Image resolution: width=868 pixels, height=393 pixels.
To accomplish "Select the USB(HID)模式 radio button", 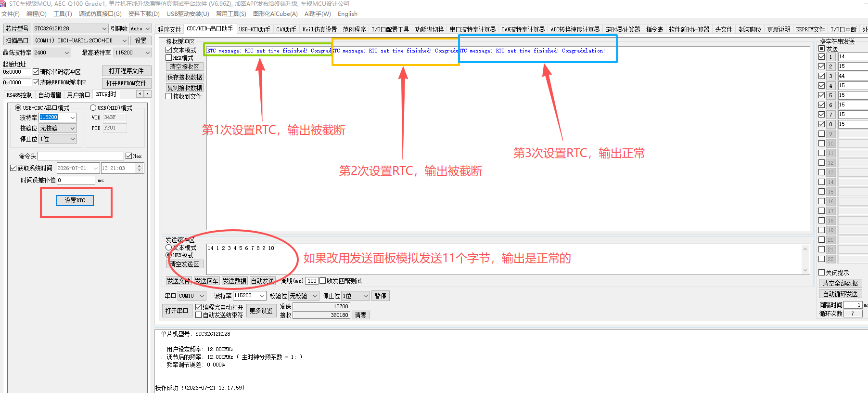I will (93, 108).
